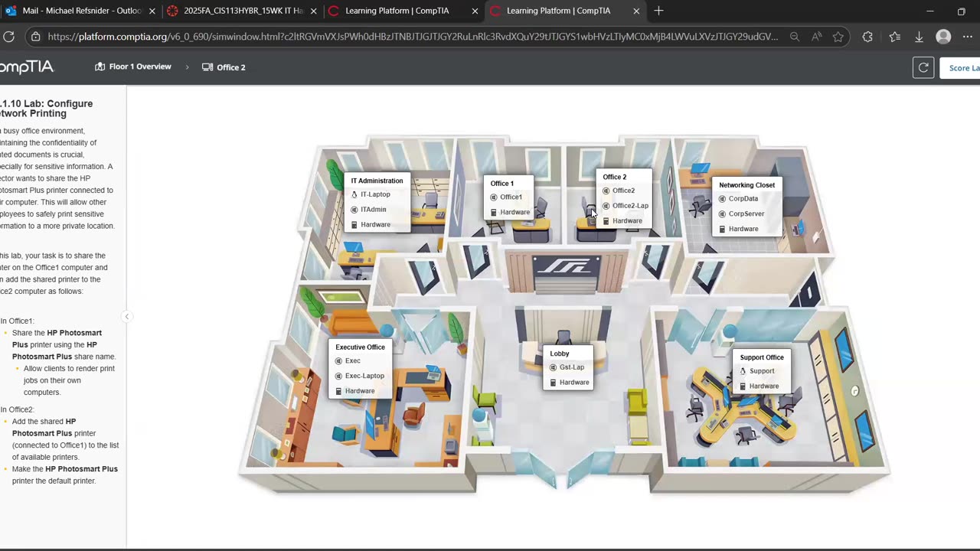The width and height of the screenshot is (980, 551).
Task: Click the Support device icon
Action: click(x=743, y=371)
